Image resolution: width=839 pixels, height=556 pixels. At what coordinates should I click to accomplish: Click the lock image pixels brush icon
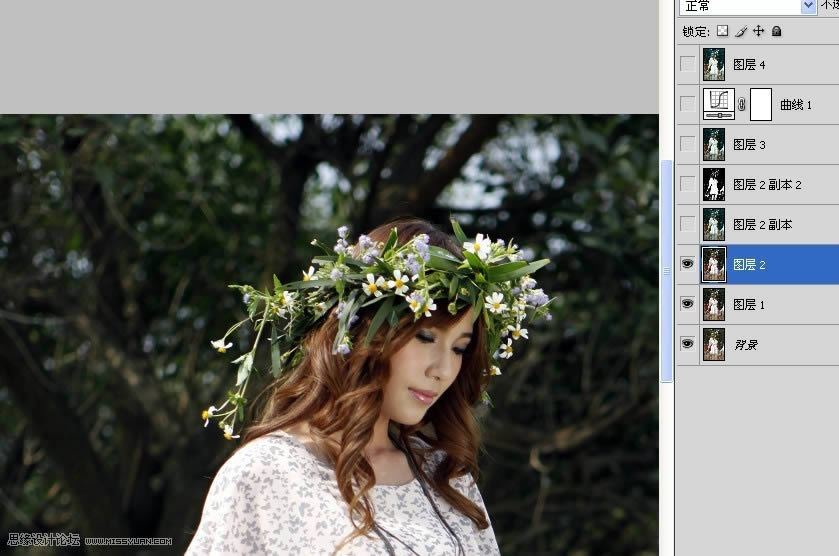[x=741, y=31]
